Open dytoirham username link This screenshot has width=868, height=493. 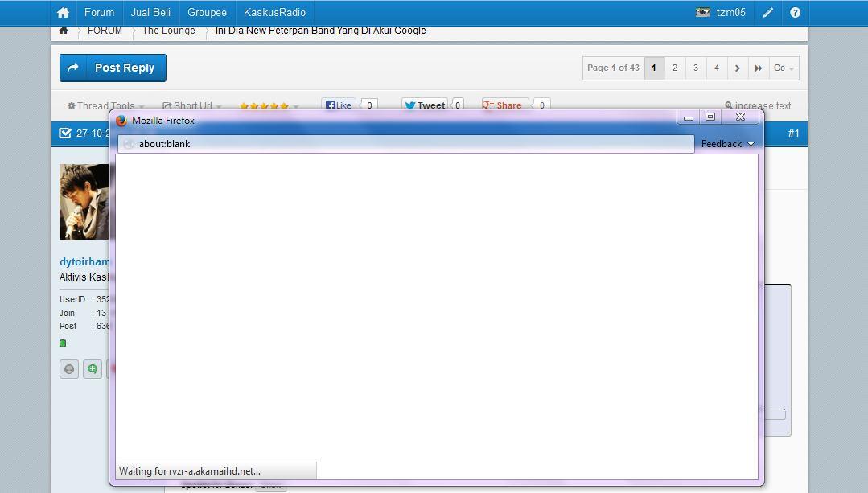pos(84,261)
